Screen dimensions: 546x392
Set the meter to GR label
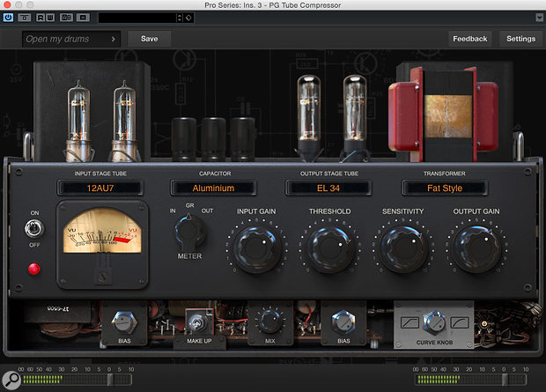189,205
